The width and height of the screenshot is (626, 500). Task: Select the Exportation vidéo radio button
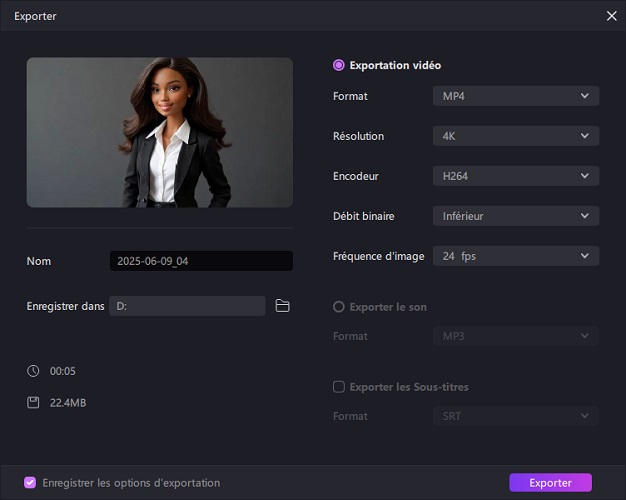[339, 65]
